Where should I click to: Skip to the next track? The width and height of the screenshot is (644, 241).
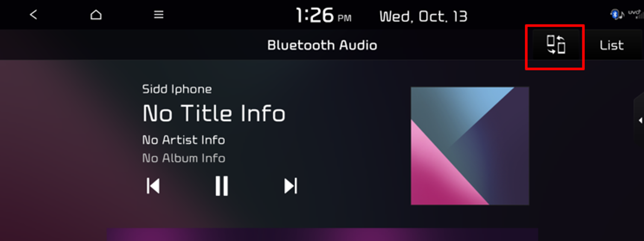291,186
